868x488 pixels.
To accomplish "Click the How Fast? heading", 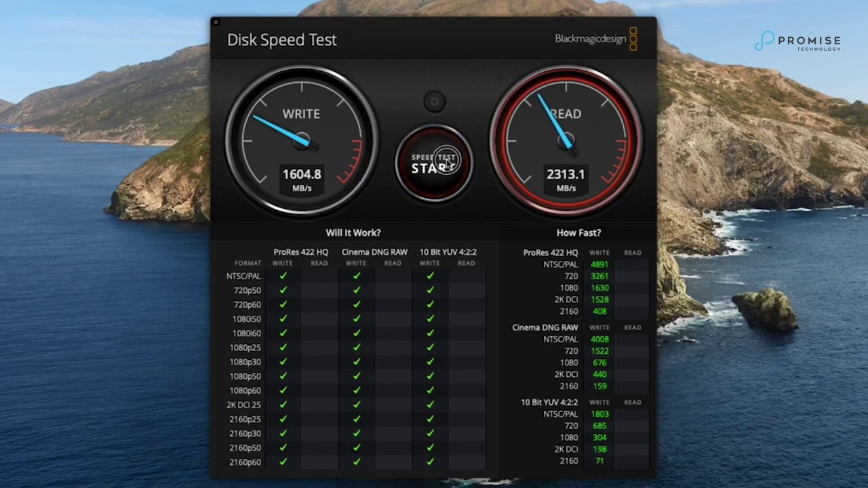I will [578, 232].
